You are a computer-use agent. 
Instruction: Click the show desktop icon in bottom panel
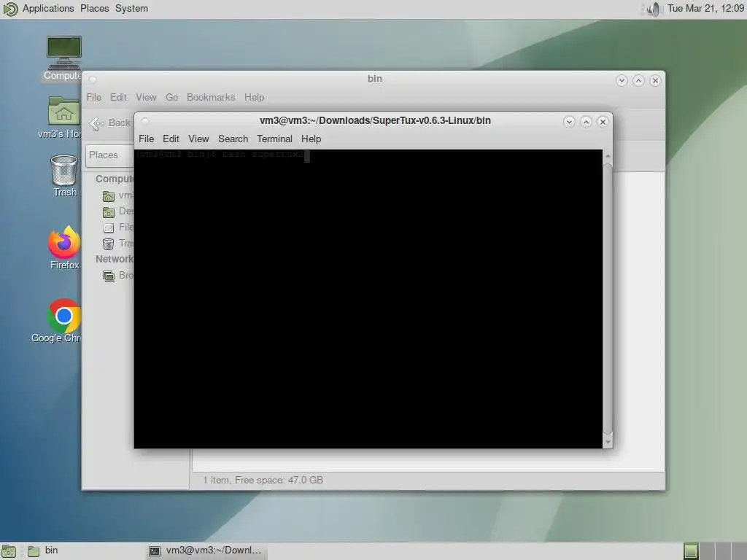click(x=9, y=551)
